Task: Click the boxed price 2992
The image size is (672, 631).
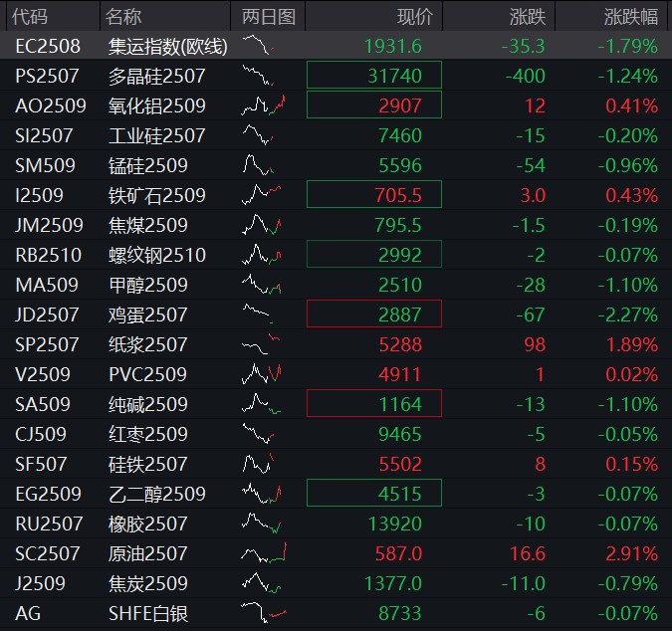Action: tap(374, 254)
